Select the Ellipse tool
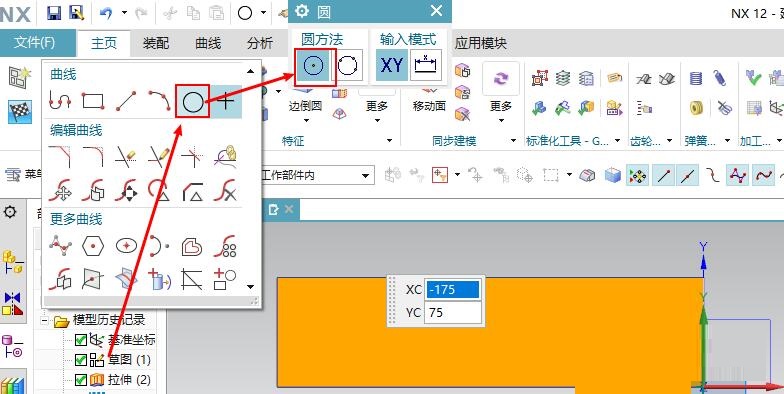Viewport: 784px width, 394px height. coord(126,246)
